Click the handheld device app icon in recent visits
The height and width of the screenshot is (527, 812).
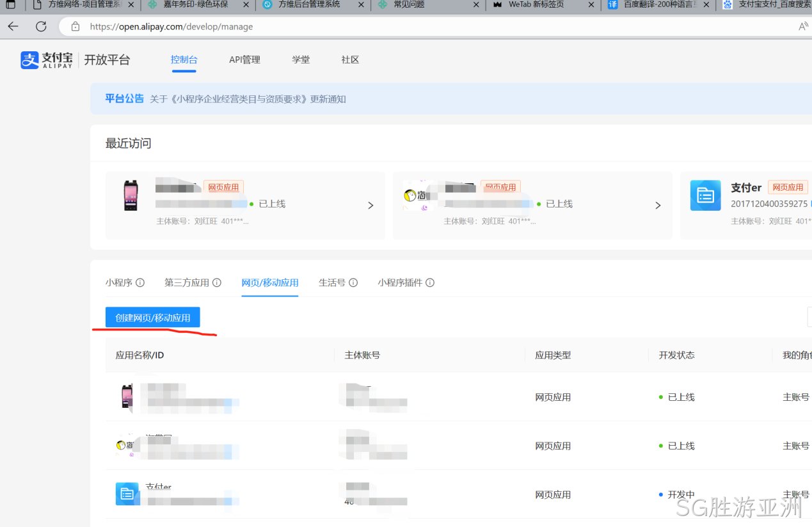(131, 195)
